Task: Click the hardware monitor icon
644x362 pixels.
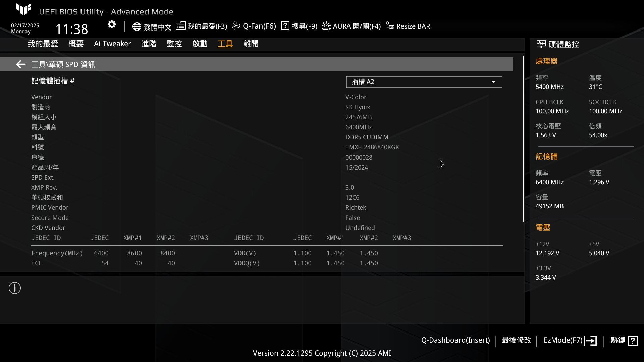Action: (541, 44)
